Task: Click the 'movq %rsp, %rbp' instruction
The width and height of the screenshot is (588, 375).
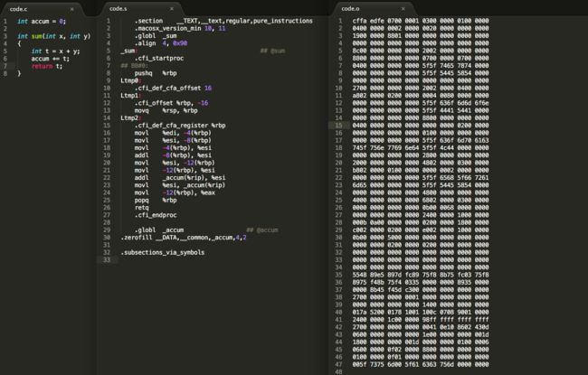Action: tap(166, 111)
